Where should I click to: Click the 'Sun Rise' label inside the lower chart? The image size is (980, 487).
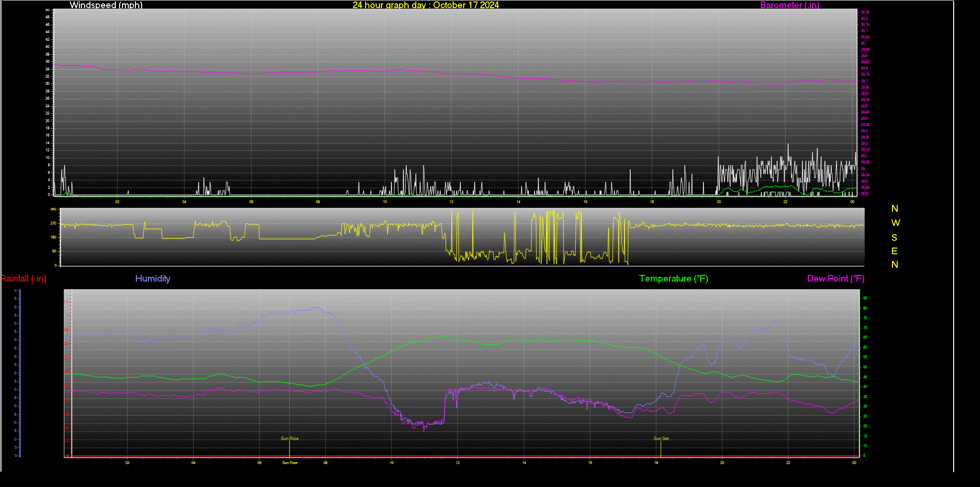pyautogui.click(x=290, y=438)
